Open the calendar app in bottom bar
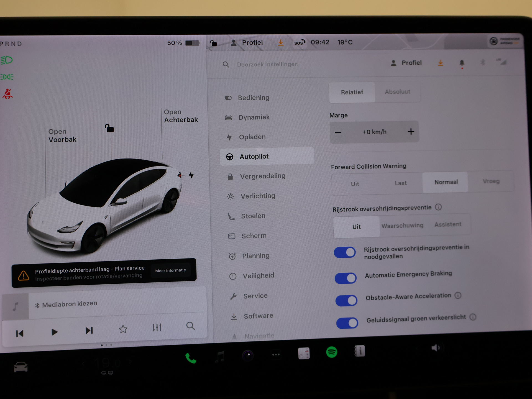The height and width of the screenshot is (399, 532). (x=304, y=353)
